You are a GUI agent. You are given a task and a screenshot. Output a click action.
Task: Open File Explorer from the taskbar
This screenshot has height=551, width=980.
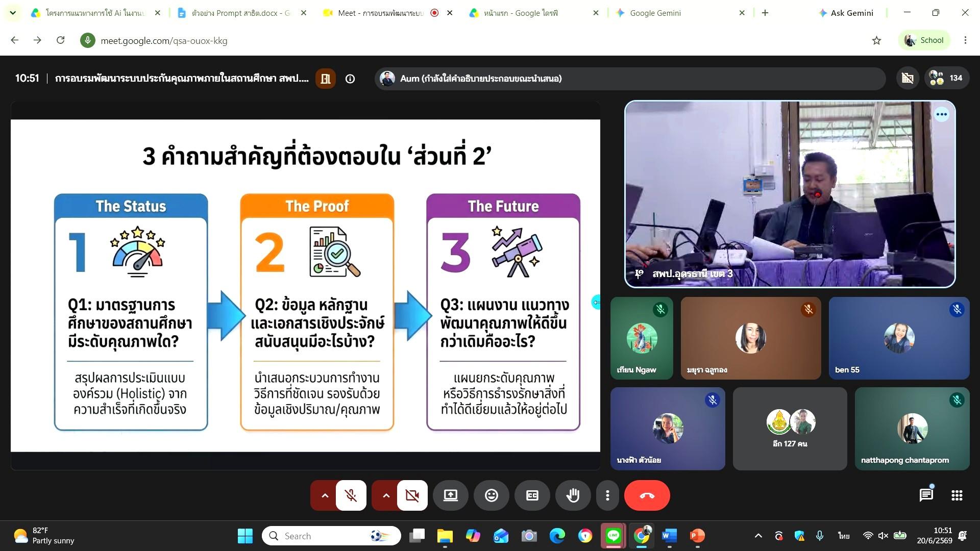point(445,536)
